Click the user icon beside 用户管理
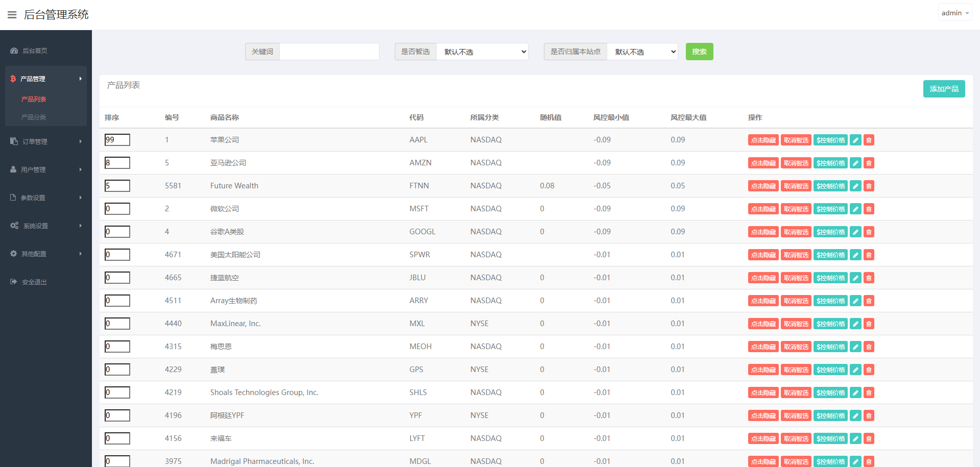Viewport: 980px width, 467px height. click(x=13, y=169)
